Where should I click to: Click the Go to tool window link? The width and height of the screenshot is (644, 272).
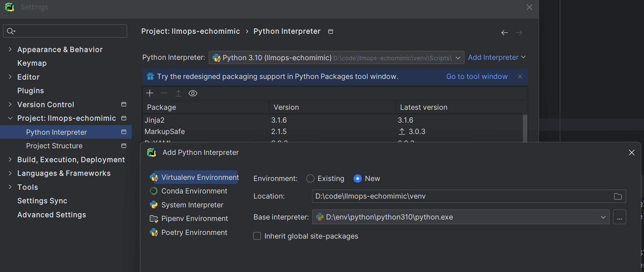pos(477,76)
